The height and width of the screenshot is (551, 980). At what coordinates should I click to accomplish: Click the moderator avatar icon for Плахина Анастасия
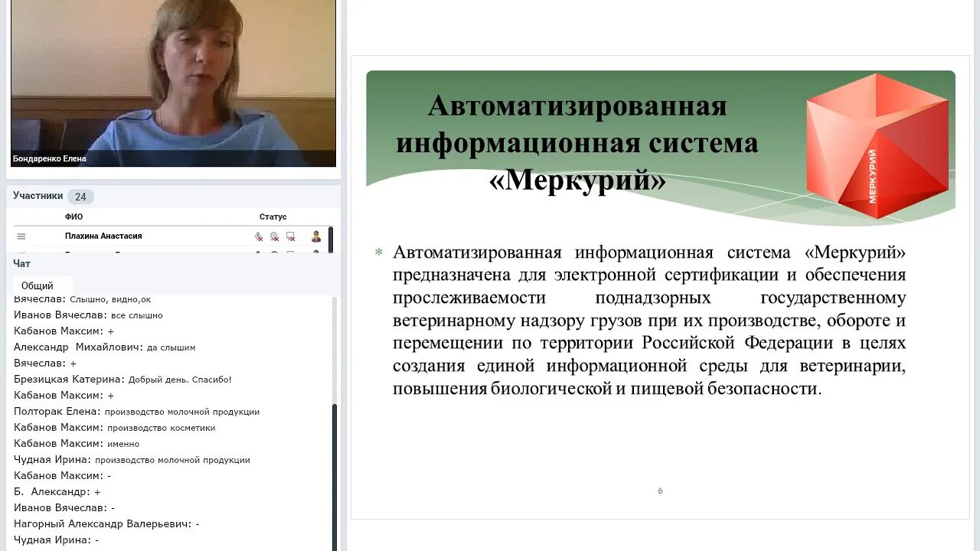(x=316, y=236)
